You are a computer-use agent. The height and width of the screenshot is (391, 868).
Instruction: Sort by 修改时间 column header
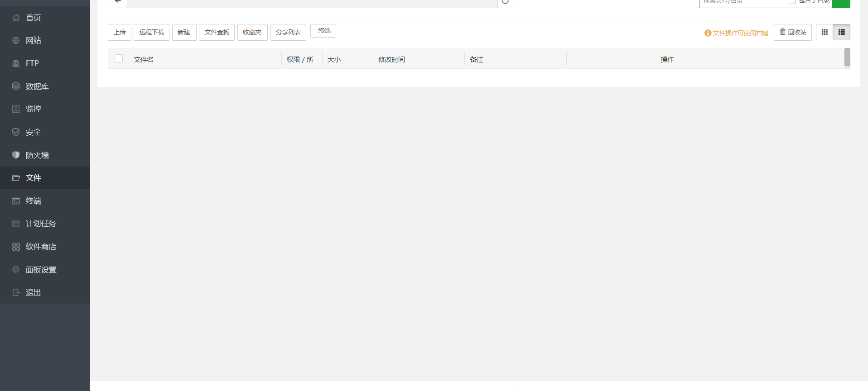(x=391, y=59)
